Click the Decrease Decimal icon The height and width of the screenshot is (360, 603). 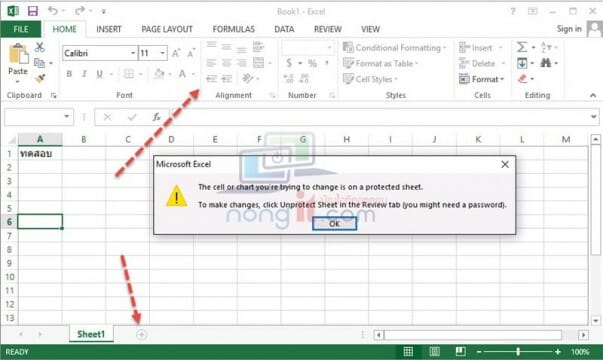tap(304, 79)
